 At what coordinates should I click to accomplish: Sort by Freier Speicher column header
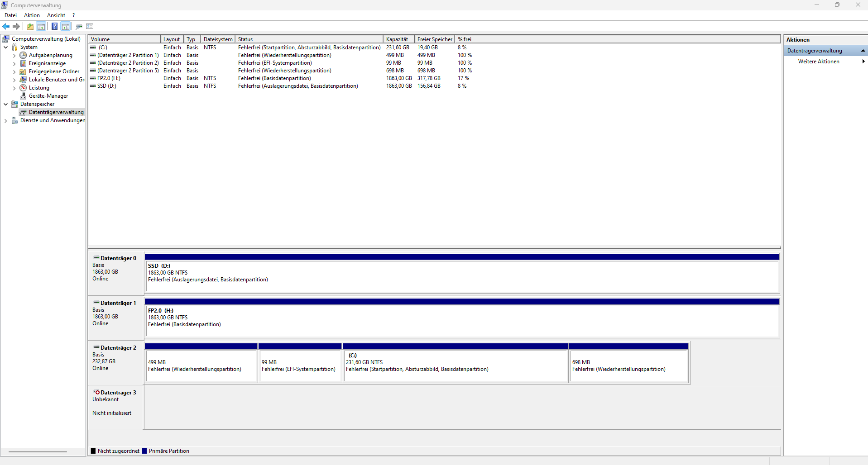click(x=435, y=39)
